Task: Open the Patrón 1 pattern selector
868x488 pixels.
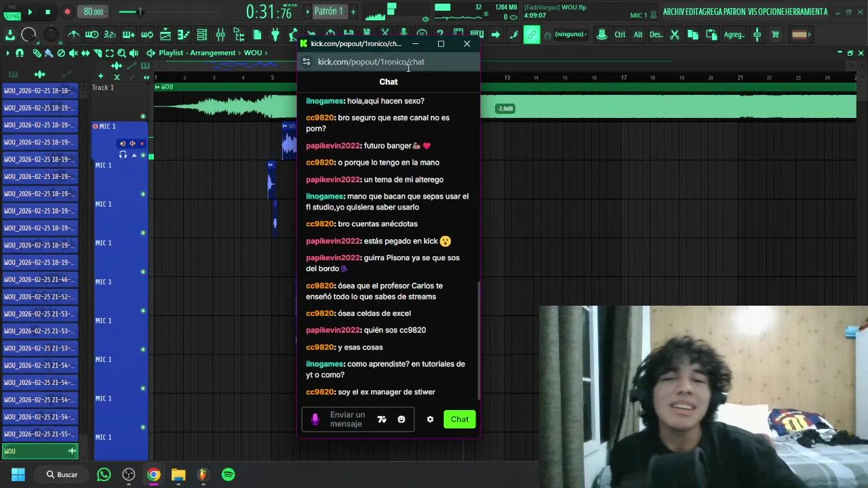Action: pos(329,12)
